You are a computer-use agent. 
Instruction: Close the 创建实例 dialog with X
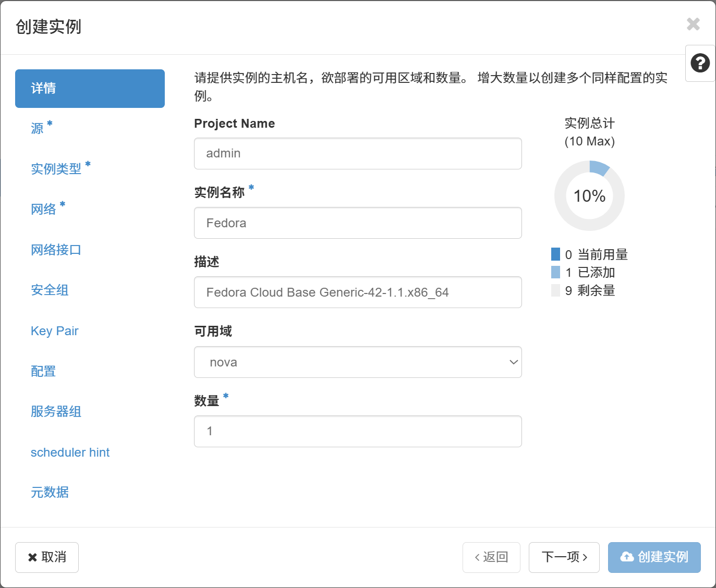[693, 24]
